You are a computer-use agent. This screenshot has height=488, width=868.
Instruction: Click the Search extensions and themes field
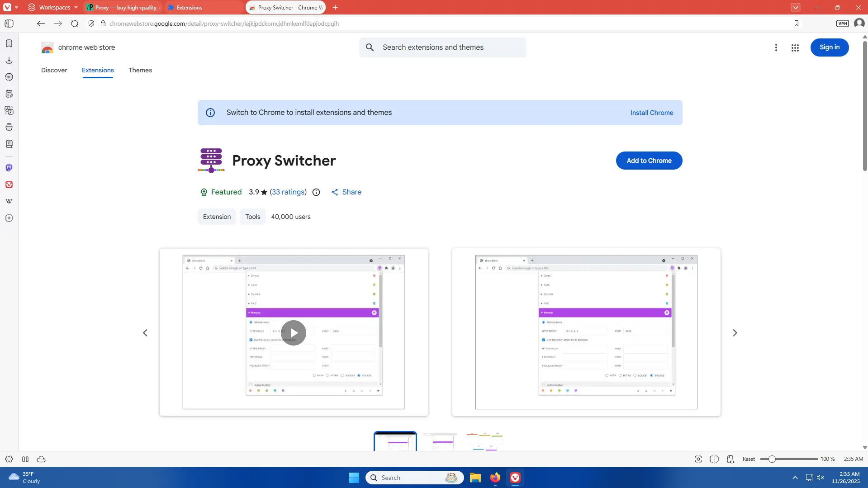442,47
